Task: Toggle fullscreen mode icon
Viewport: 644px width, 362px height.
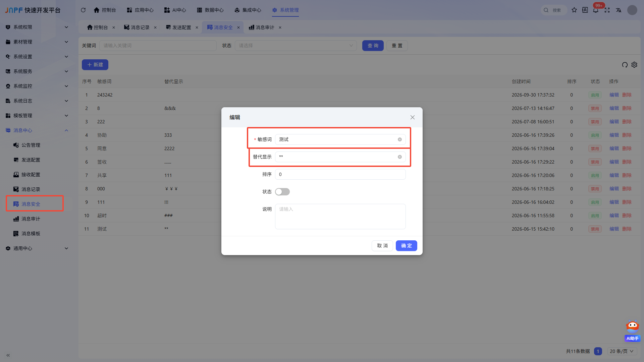Action: (x=607, y=10)
